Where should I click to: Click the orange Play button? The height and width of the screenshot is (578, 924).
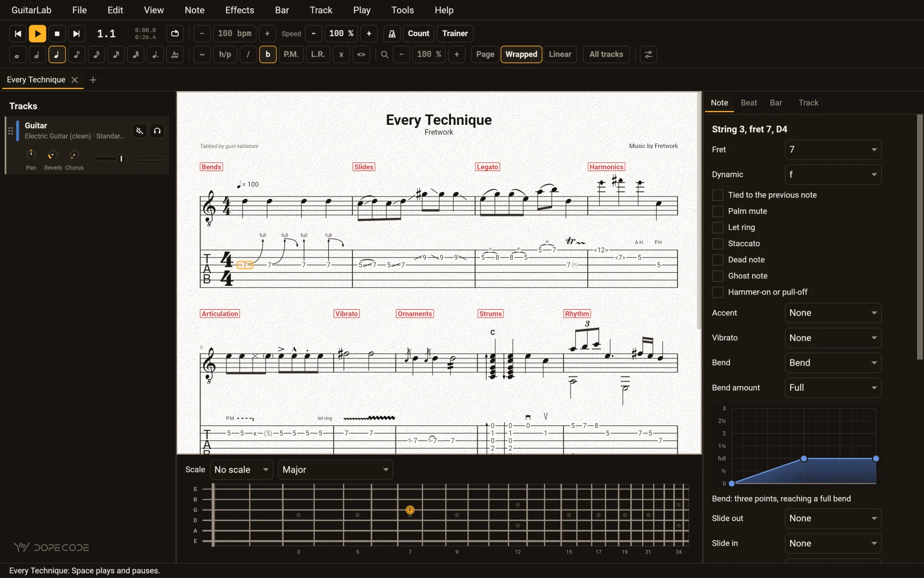point(37,33)
